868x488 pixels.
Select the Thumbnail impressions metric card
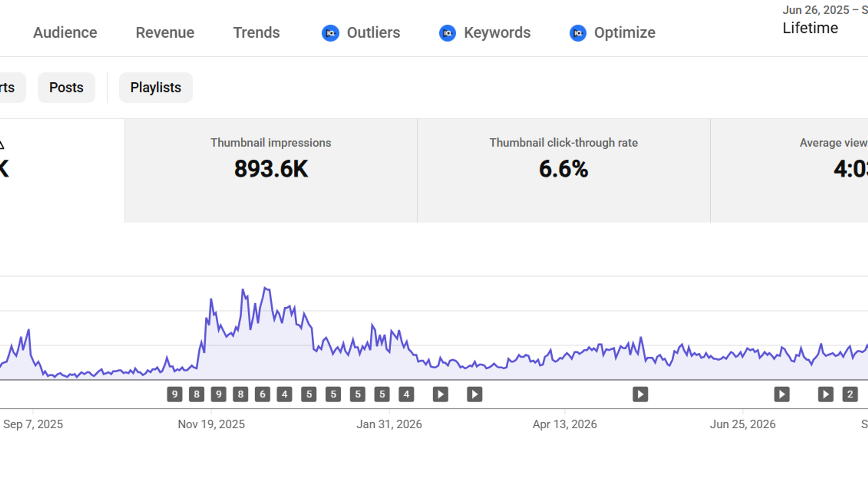[x=271, y=170]
